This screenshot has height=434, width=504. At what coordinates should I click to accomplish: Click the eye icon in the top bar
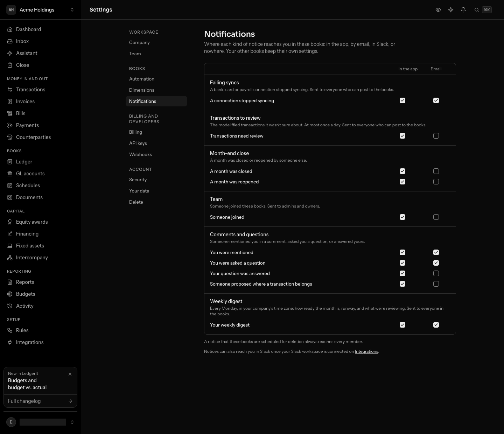[x=438, y=10]
